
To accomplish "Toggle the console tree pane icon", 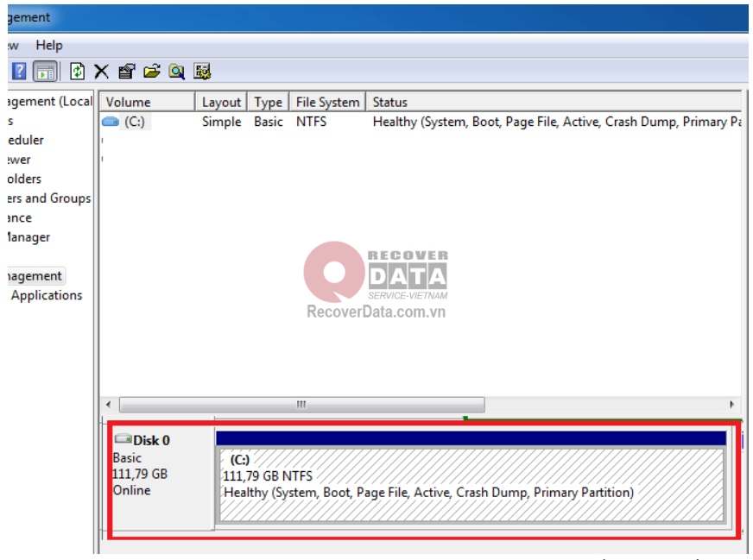I will 45,72.
